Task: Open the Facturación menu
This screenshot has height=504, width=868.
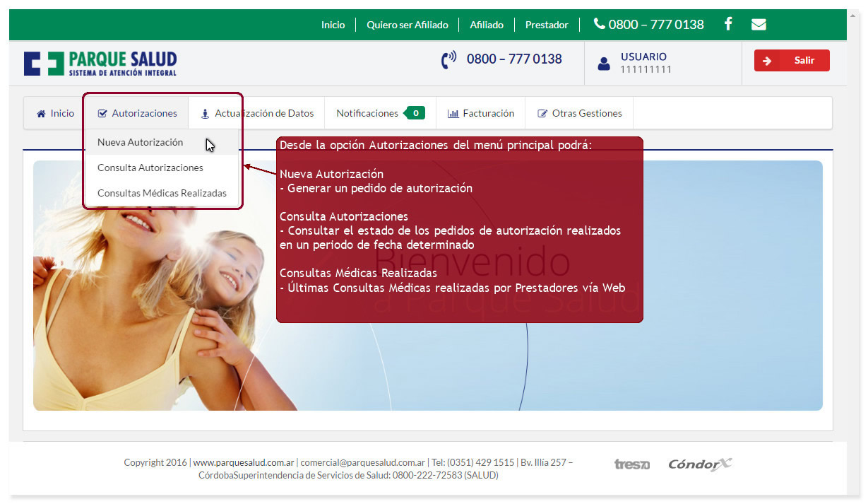Action: click(481, 113)
